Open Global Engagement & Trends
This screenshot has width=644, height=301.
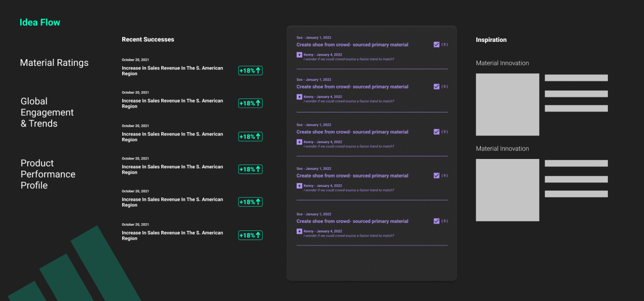point(47,112)
